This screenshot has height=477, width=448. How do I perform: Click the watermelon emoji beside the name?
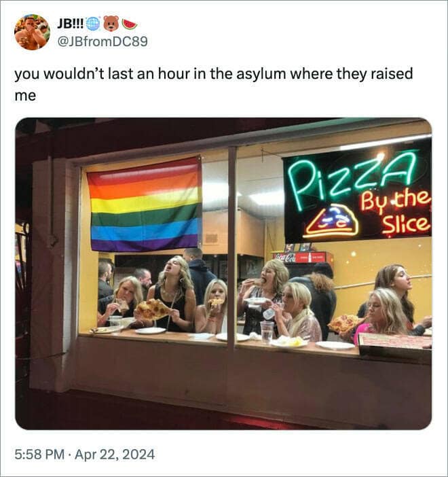pos(129,23)
